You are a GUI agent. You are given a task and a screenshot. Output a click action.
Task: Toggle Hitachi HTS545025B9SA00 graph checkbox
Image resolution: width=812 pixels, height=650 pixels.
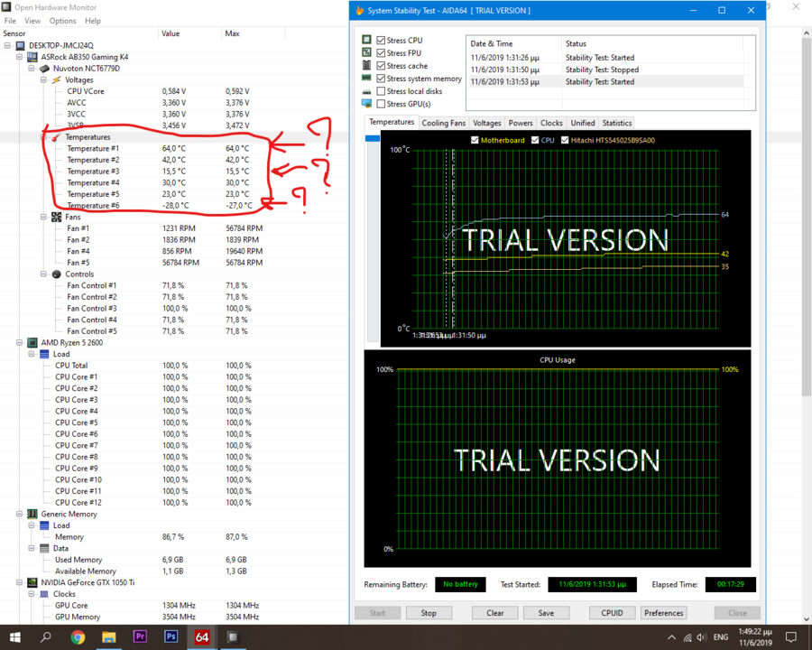point(565,140)
